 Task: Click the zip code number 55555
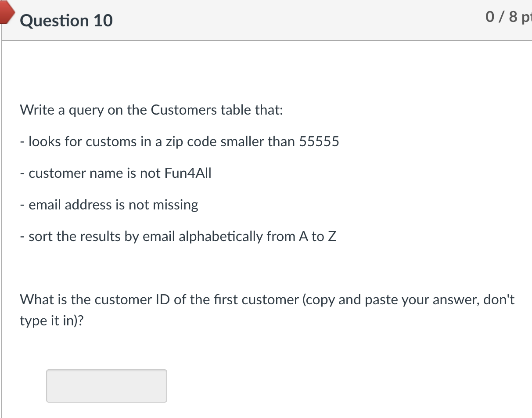[x=319, y=141]
